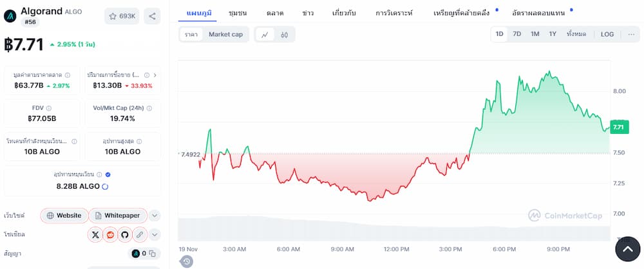Click the 19.74% Vol/Mkt Cap value
This screenshot has height=269, width=644.
coord(122,118)
